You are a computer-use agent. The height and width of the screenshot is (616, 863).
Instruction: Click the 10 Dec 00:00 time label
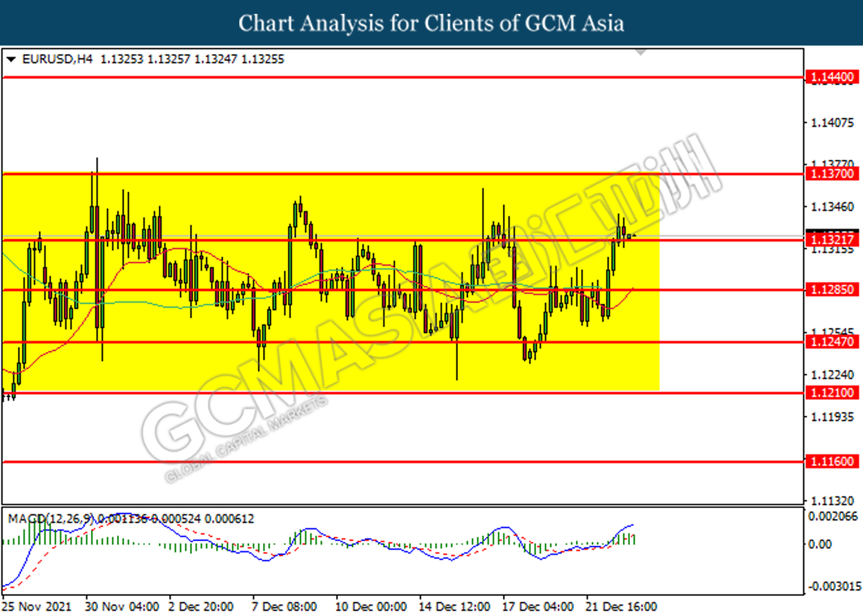(371, 607)
